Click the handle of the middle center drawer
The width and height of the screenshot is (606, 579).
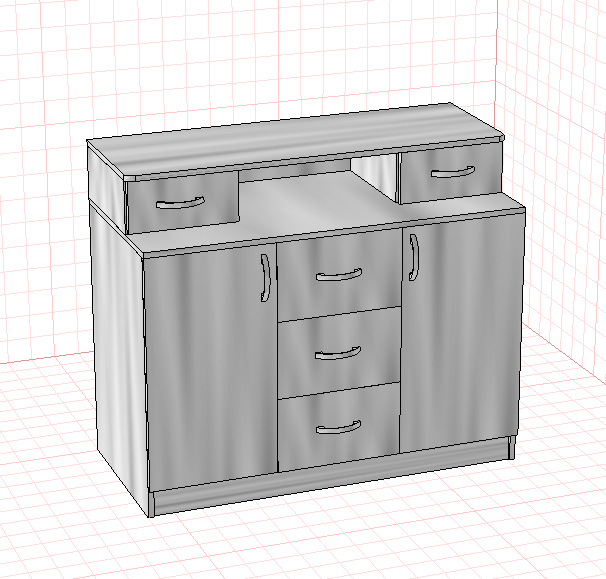338,353
